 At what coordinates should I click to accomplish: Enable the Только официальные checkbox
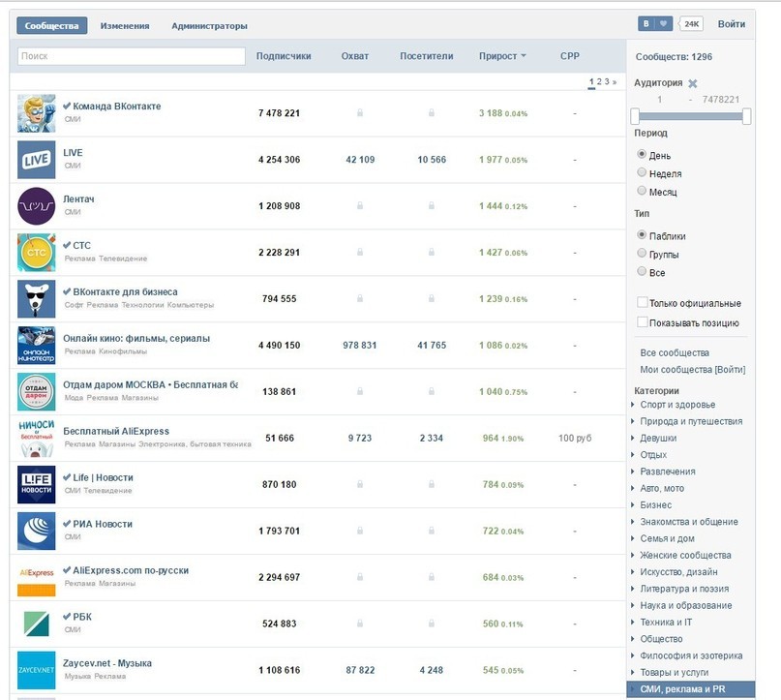pyautogui.click(x=643, y=302)
